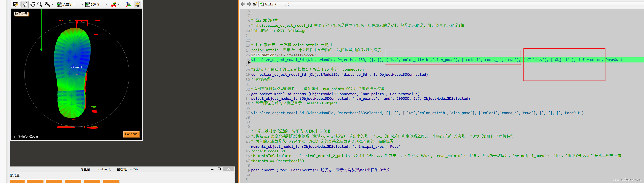Click line number 44 in the editor gutter
644x183 pixels.
coord(248,147)
